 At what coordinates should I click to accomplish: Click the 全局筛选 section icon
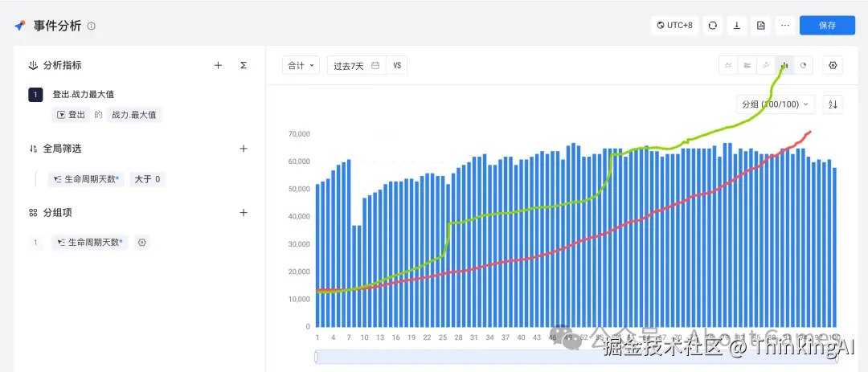point(33,149)
